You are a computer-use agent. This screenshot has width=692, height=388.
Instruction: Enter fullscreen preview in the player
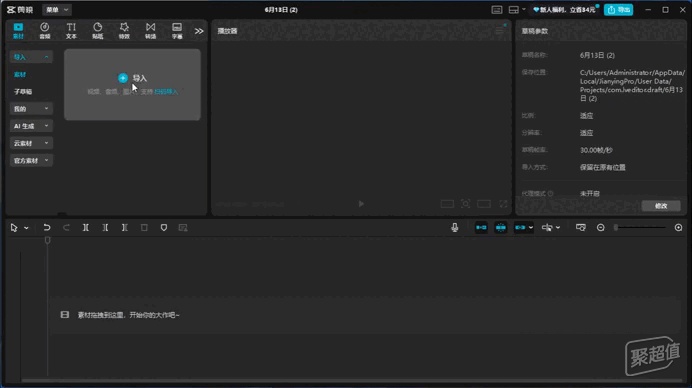pos(503,203)
